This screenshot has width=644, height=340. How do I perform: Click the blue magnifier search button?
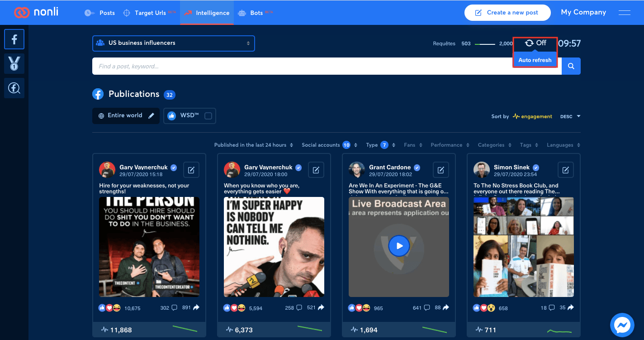coord(571,66)
